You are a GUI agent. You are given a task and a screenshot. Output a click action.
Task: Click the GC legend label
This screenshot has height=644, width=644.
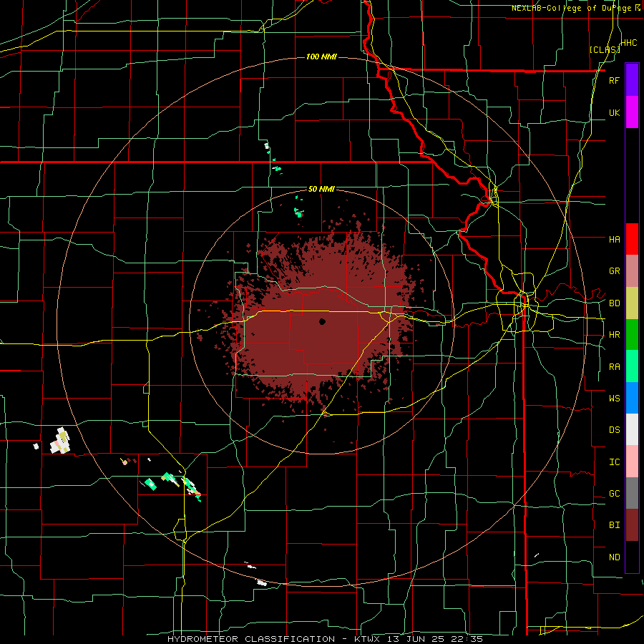tap(614, 494)
